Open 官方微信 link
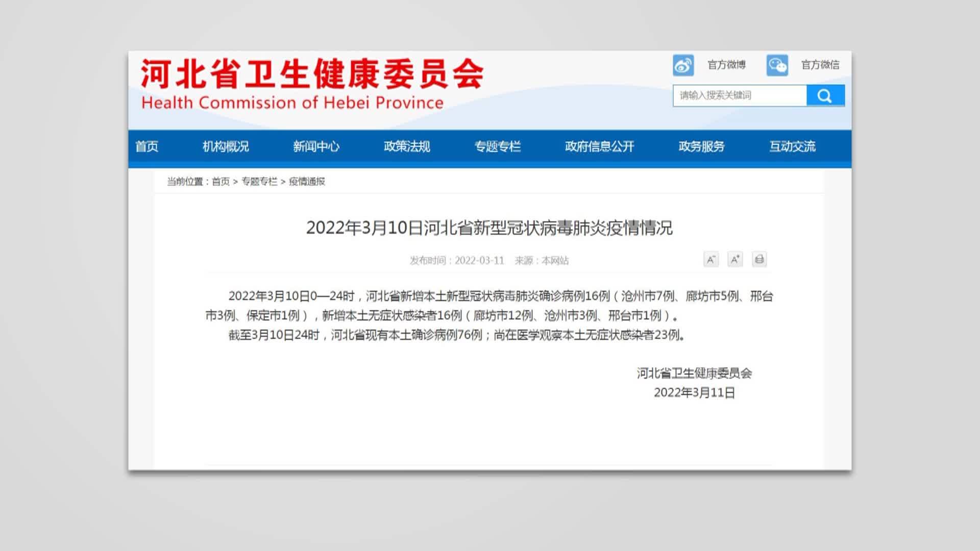Viewport: 980px width, 551px height. point(820,65)
